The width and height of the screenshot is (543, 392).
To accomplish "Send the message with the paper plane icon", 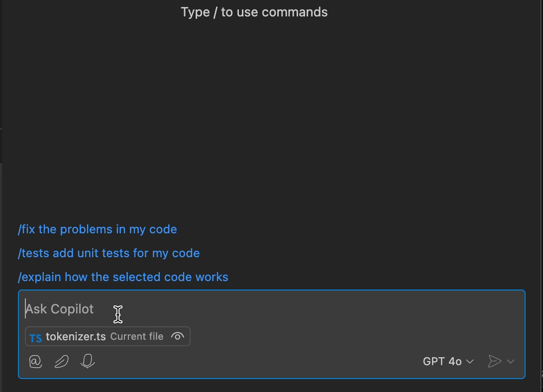I will pyautogui.click(x=495, y=361).
